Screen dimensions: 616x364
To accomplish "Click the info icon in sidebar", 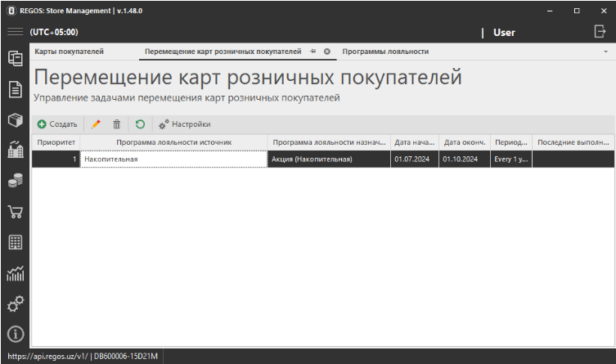I will click(x=15, y=334).
